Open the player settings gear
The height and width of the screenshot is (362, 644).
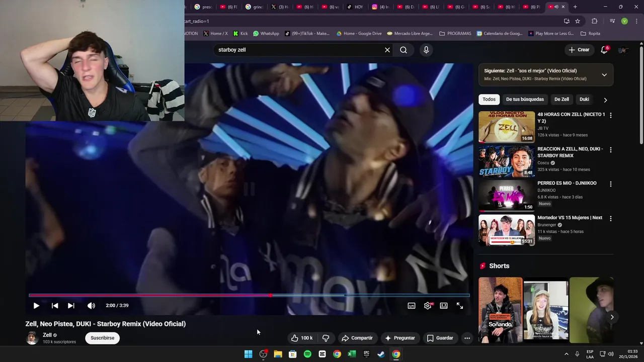(428, 306)
